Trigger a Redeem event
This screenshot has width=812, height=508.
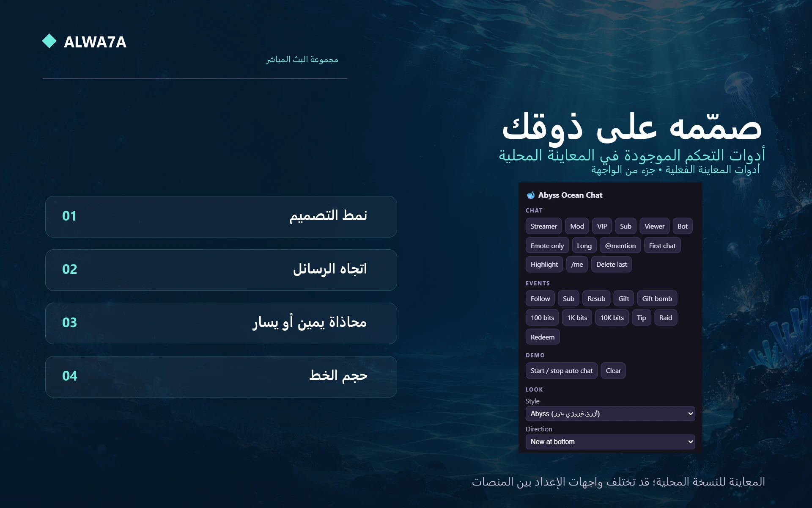(x=543, y=337)
